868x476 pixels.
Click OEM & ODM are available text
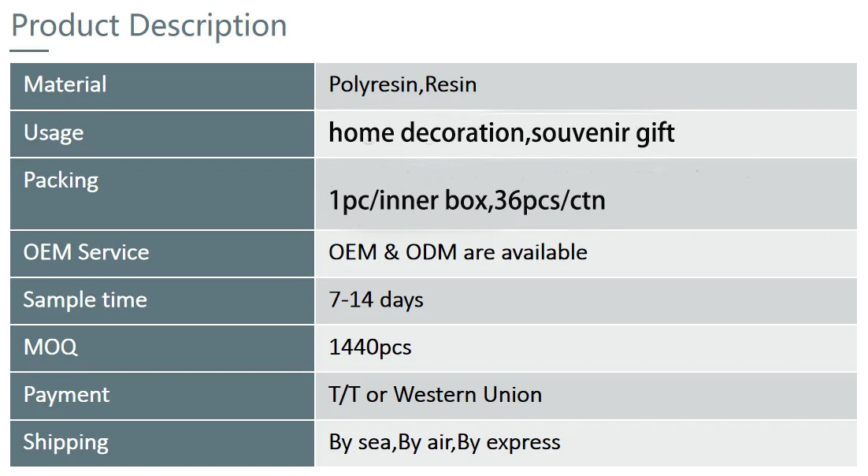[x=458, y=252]
